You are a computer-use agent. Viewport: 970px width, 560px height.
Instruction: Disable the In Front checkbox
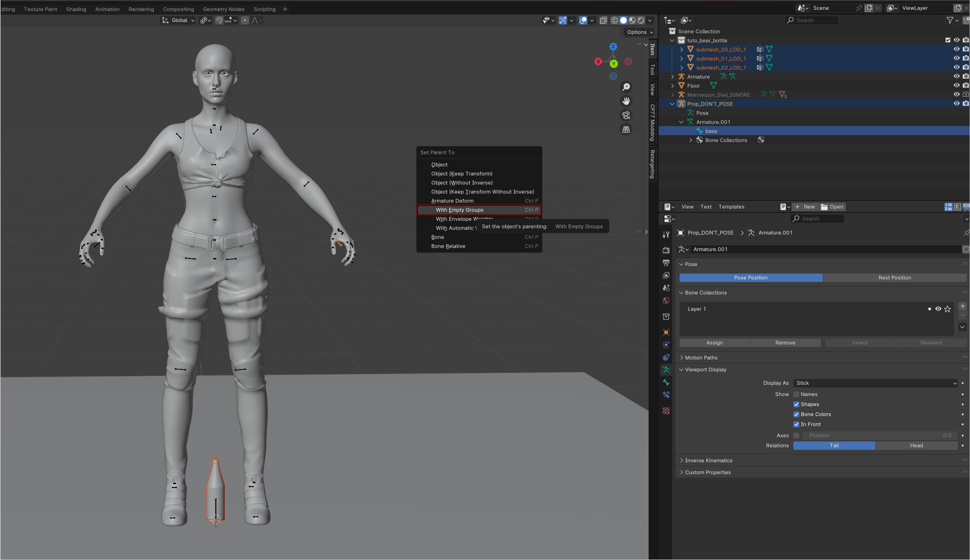(x=796, y=424)
